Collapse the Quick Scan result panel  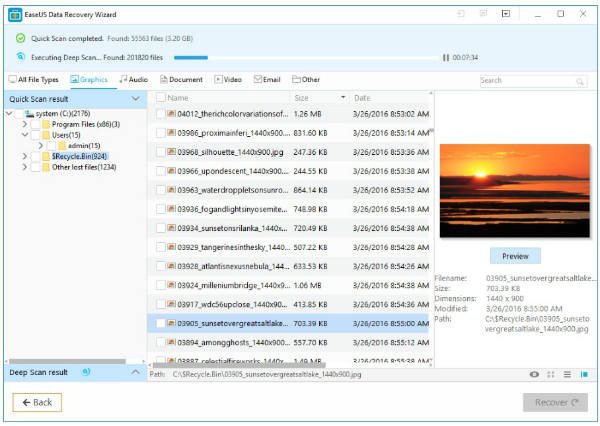pos(135,99)
